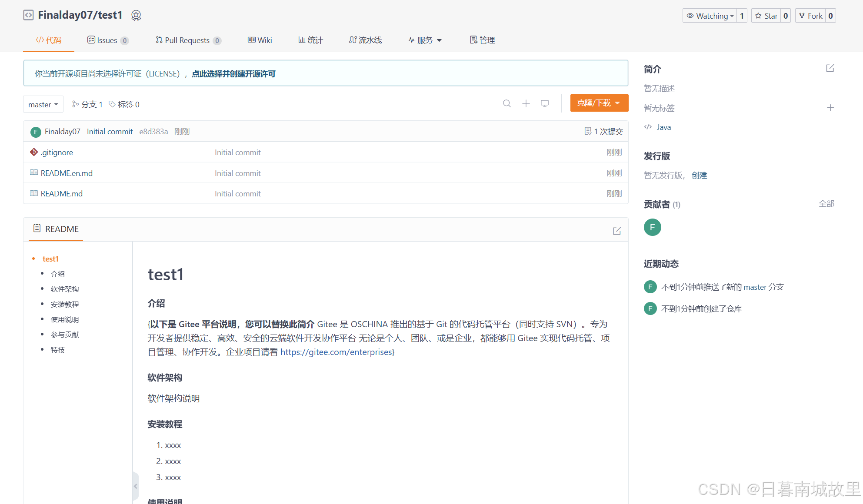Viewport: 863px width, 504px height.
Task: Click the plus icon to add file
Action: [526, 103]
